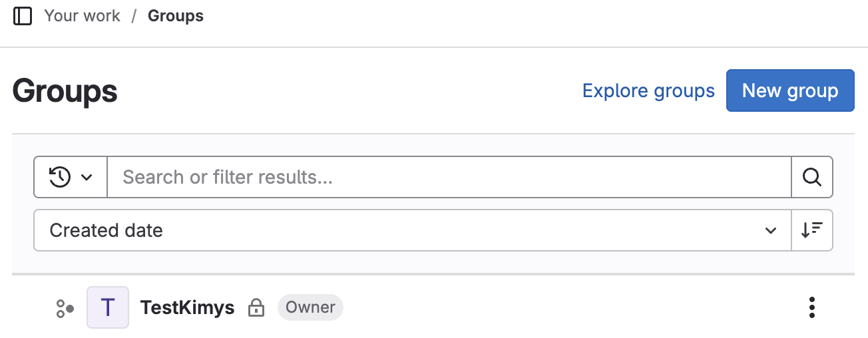868x338 pixels.
Task: Open the TestKimys group name link
Action: pos(187,307)
